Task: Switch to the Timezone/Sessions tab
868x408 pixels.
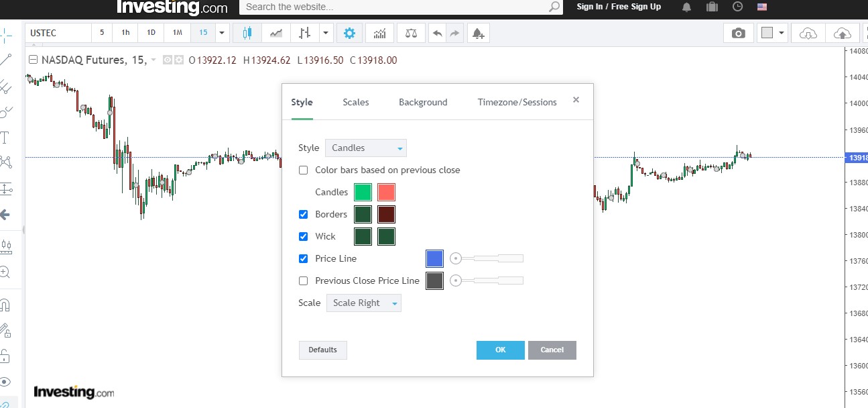Action: tap(517, 102)
